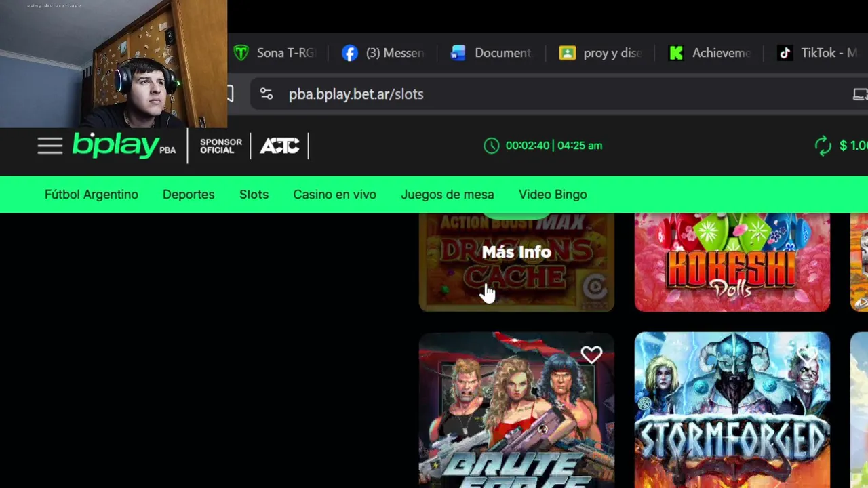The image size is (868, 488).
Task: Switch to the Document browser tab
Action: (492, 53)
